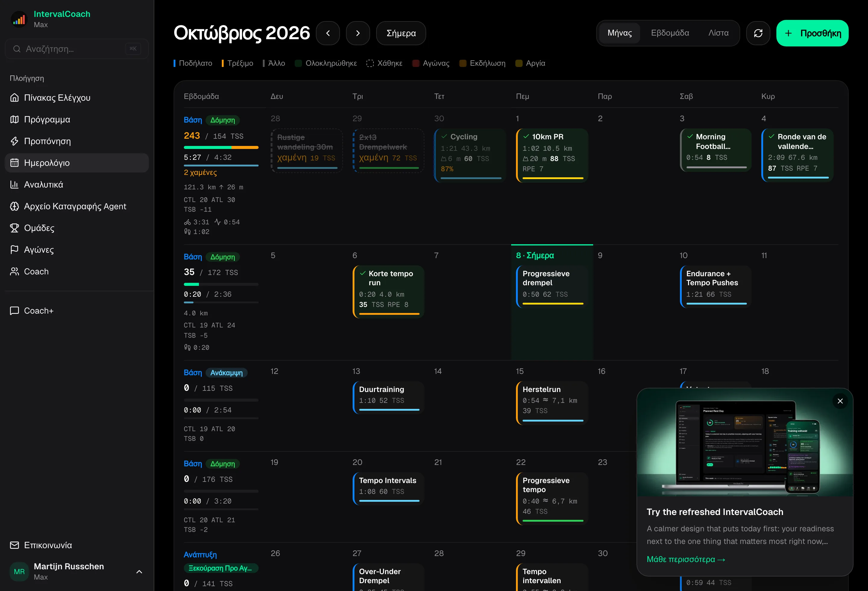868x591 pixels.
Task: Toggle the Ποδήλατο legend filter
Action: (193, 63)
